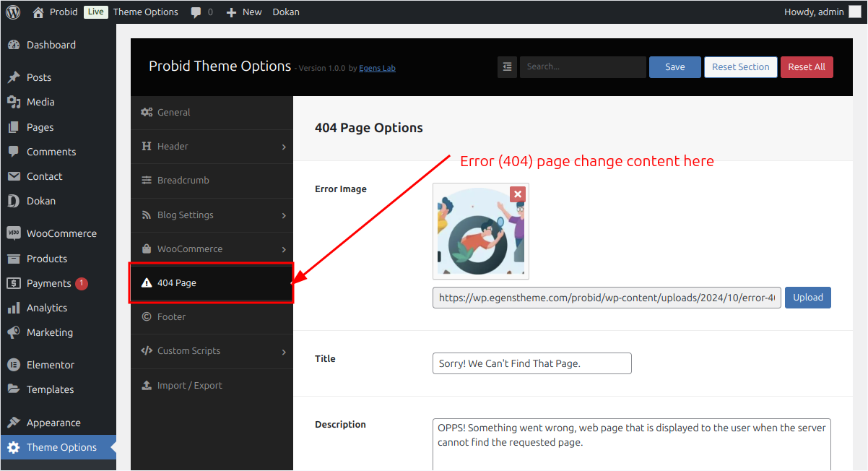The image size is (868, 471).
Task: Click the Pages icon in the sidebar
Action: pyautogui.click(x=14, y=127)
